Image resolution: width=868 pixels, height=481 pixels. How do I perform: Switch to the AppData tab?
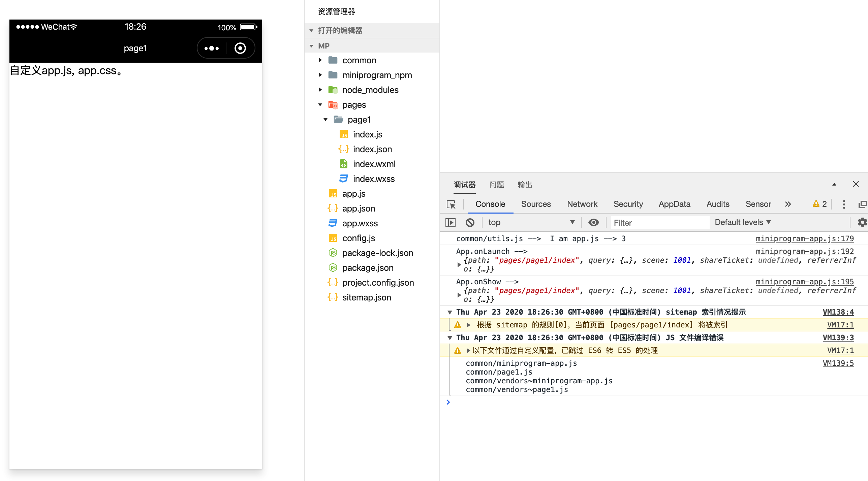tap(675, 204)
